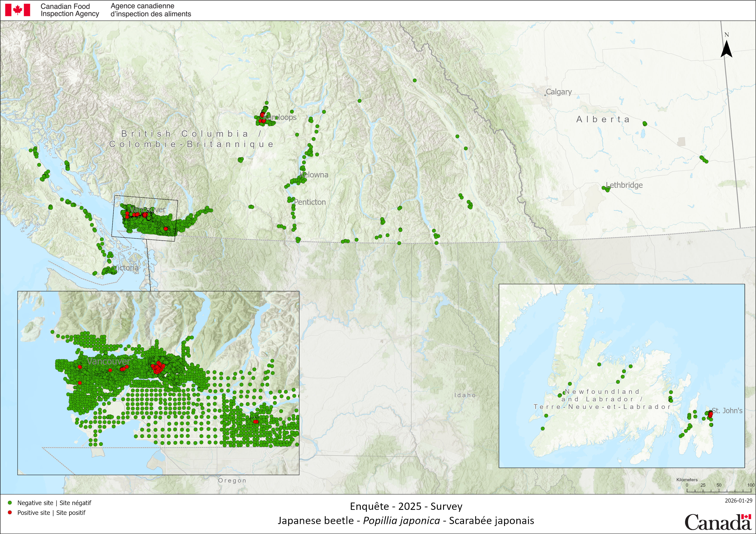756x534 pixels.
Task: Click the 'Calgary' city label
Action: point(559,92)
